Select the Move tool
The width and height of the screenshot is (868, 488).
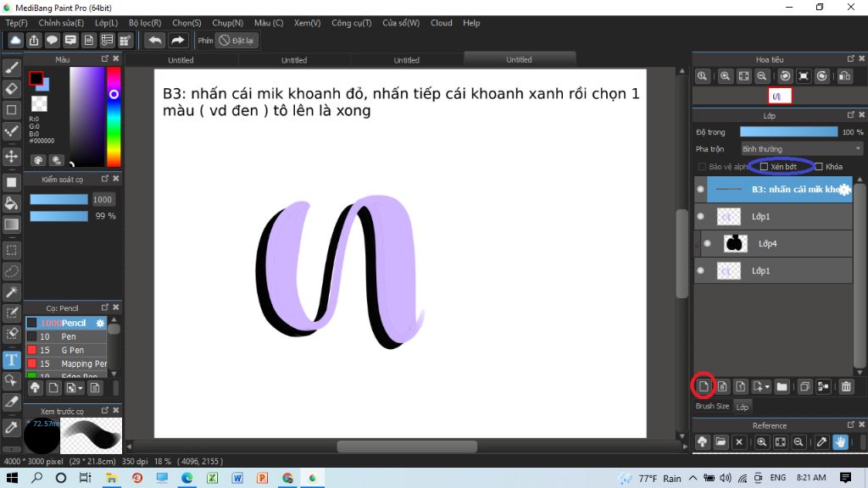tap(12, 157)
